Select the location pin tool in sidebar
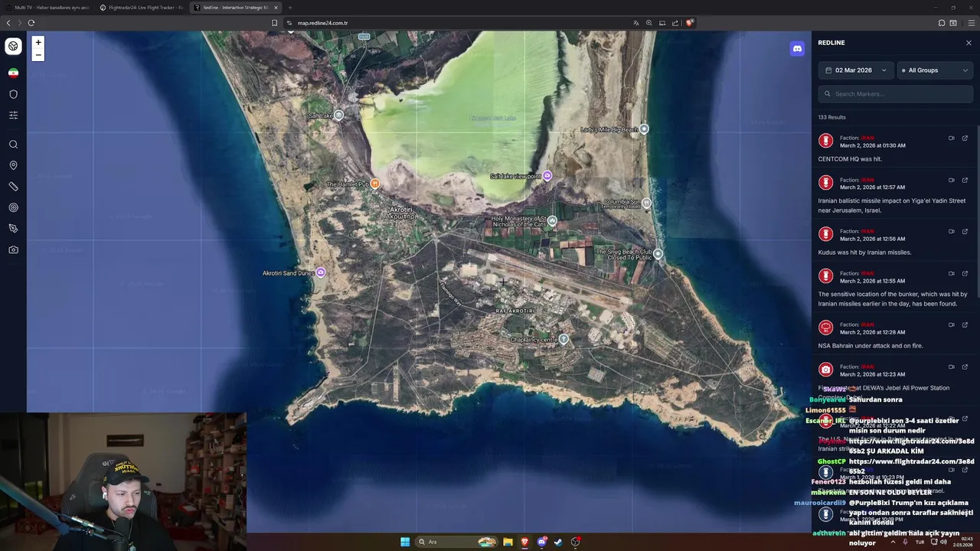This screenshot has width=980, height=551. [13, 165]
